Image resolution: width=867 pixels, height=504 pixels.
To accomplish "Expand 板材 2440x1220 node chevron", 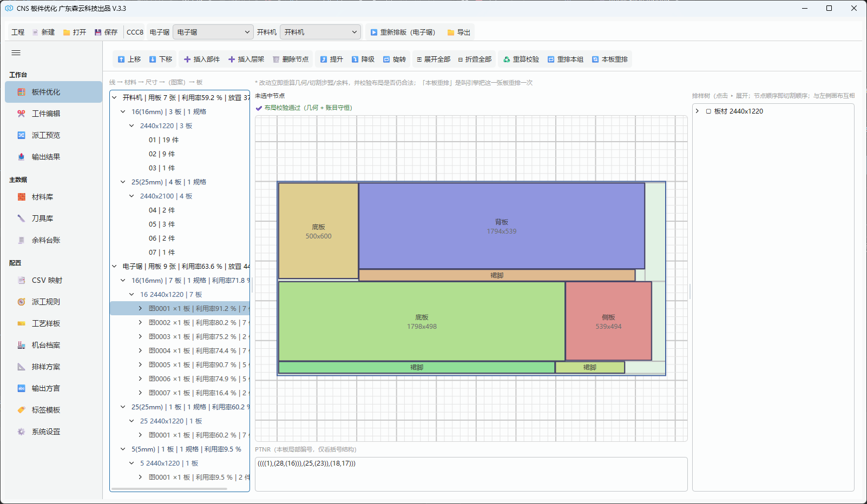I will pos(698,111).
